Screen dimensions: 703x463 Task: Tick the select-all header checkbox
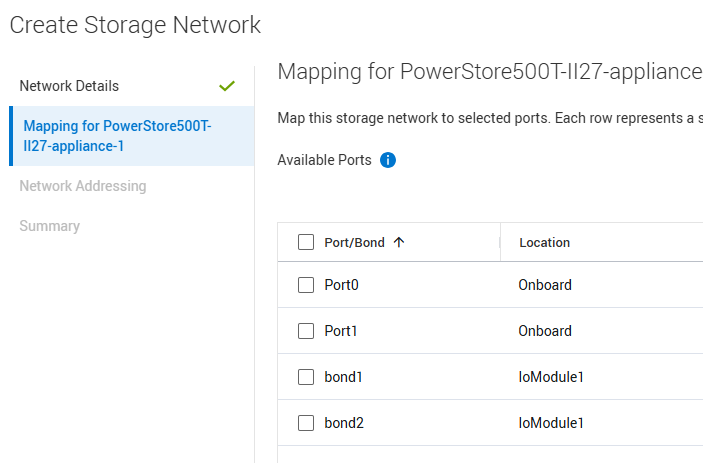(x=306, y=242)
